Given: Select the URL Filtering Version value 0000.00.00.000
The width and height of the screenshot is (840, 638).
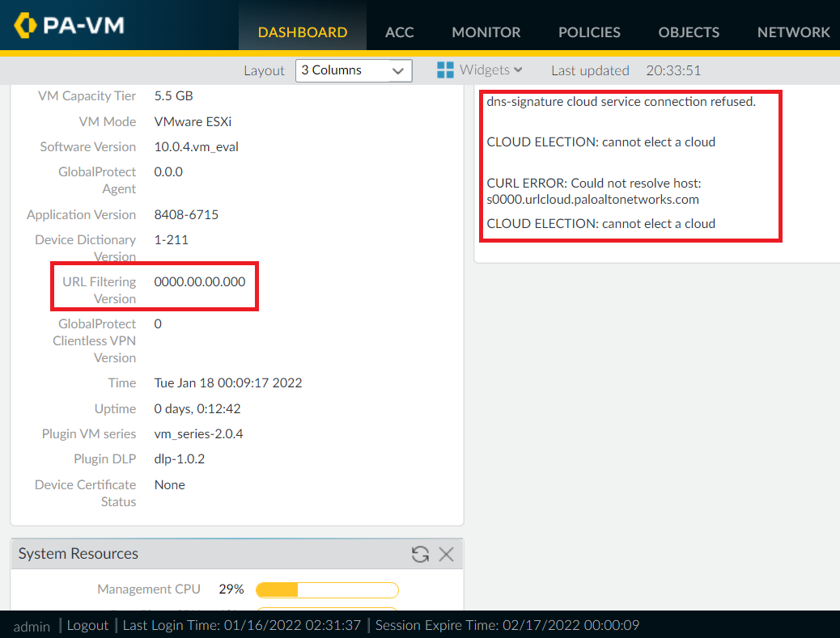Looking at the screenshot, I should pyautogui.click(x=200, y=281).
